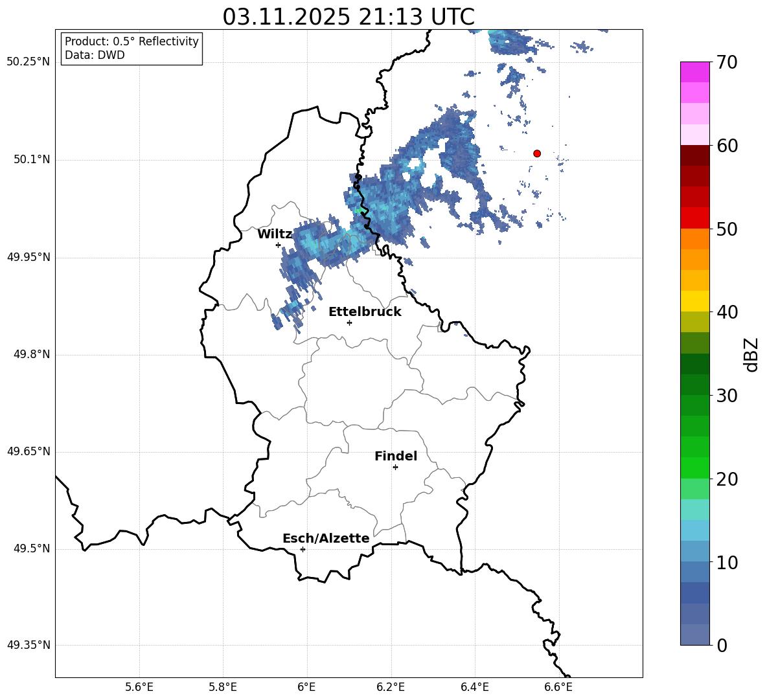
Task: Click the 0 tick label on colorbar
Action: (722, 645)
